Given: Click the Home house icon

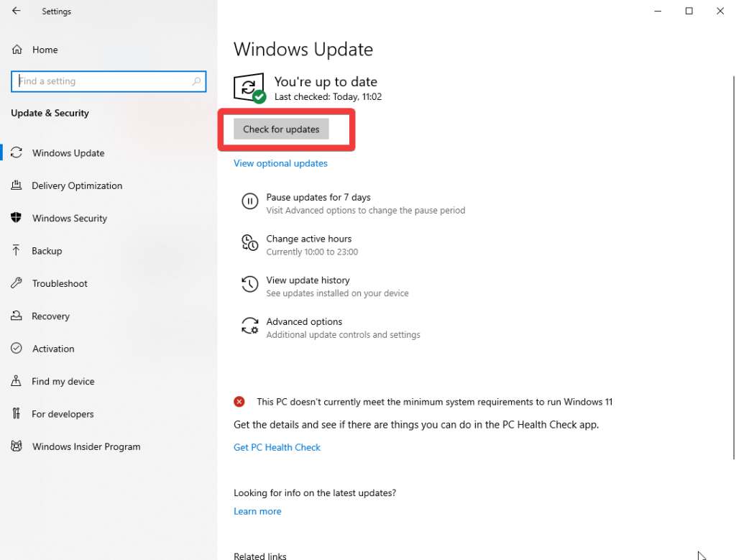Looking at the screenshot, I should (x=17, y=50).
